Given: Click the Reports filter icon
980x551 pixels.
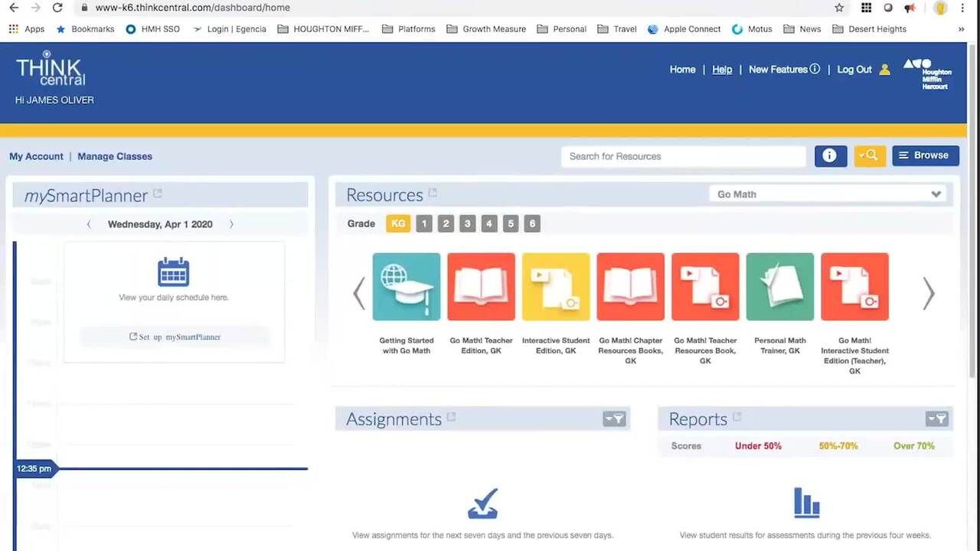Looking at the screenshot, I should tap(937, 419).
